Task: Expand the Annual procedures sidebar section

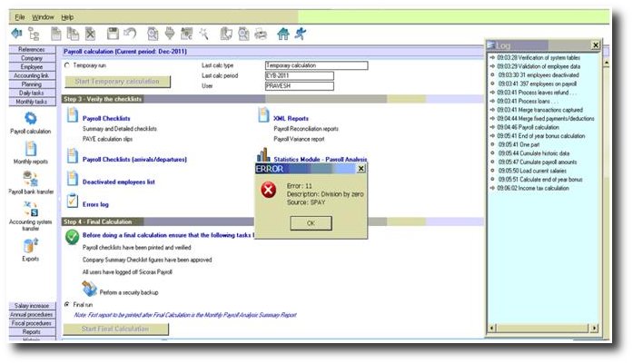Action: click(x=31, y=315)
